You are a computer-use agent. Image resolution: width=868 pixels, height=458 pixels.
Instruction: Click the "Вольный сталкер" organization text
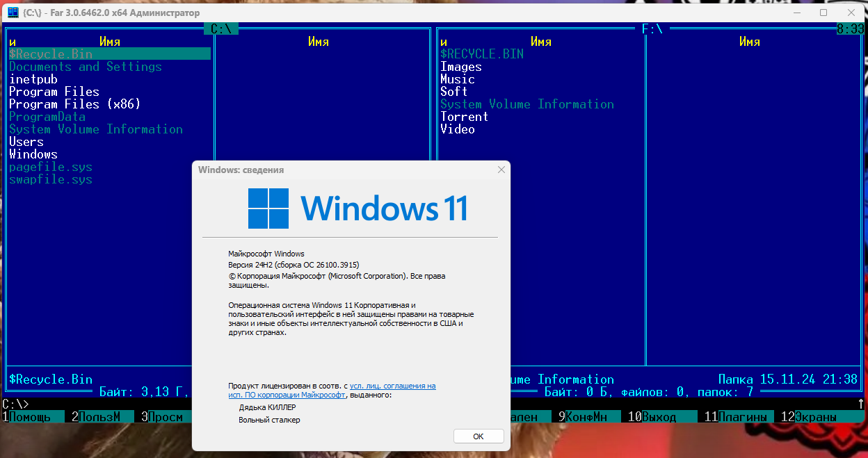pos(269,420)
